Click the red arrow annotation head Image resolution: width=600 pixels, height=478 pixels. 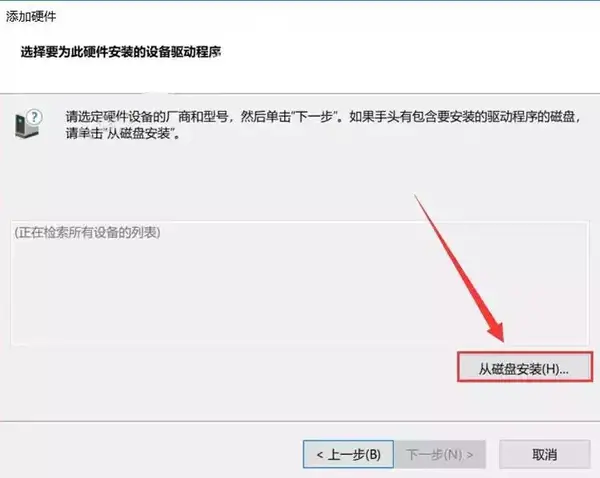click(x=497, y=329)
